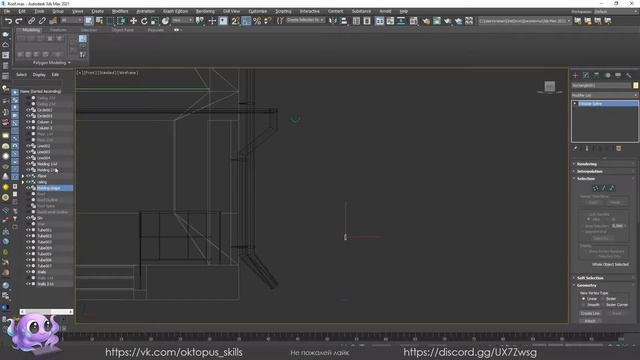The image size is (640, 360).
Task: Switch to the Freeform ribbon tab
Action: tap(58, 30)
